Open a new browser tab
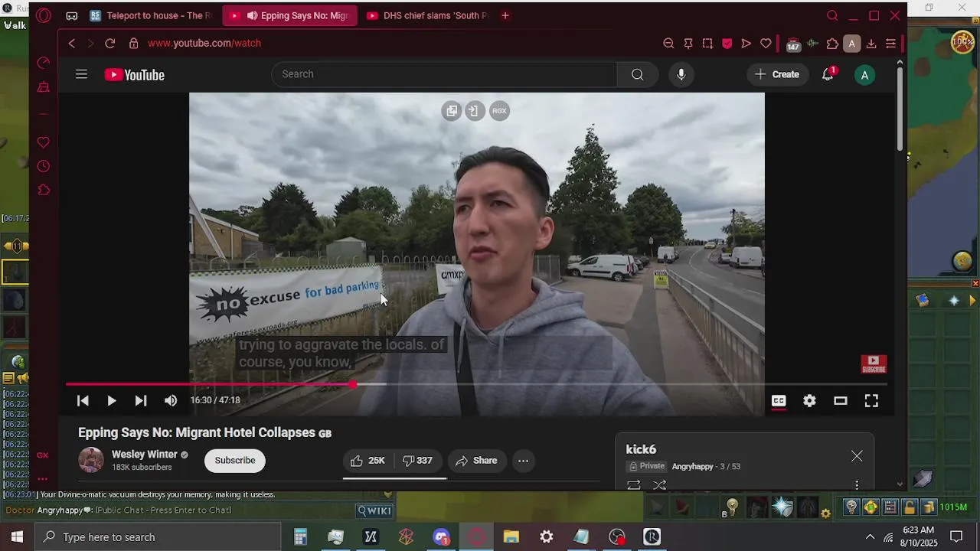Screen dimensions: 980x551 coord(505,15)
